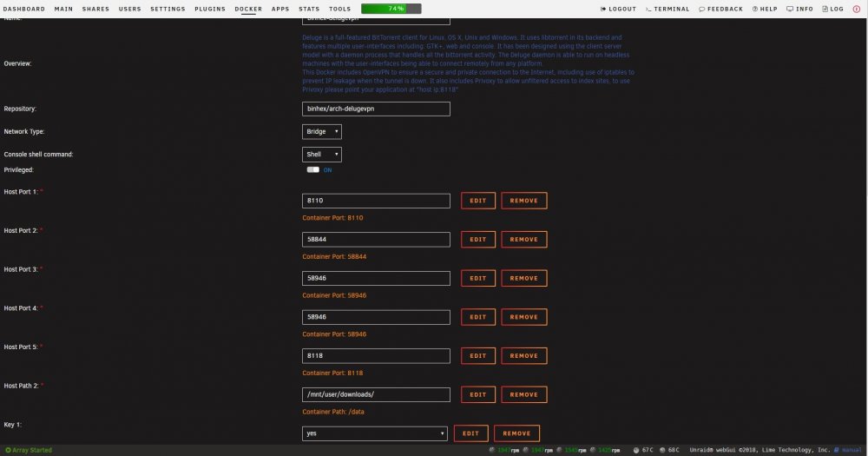Open the Console shell command dropdown
The image size is (868, 456).
[x=322, y=154]
